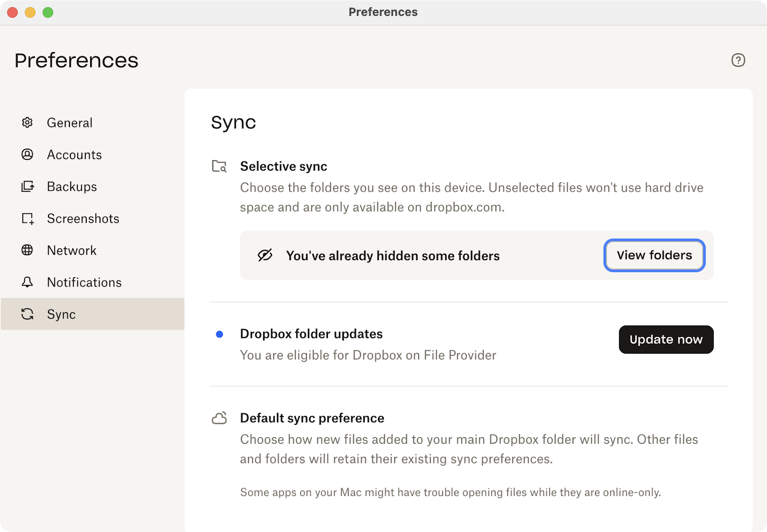The height and width of the screenshot is (532, 767).
Task: Select the Sync circular arrows icon
Action: coord(28,314)
